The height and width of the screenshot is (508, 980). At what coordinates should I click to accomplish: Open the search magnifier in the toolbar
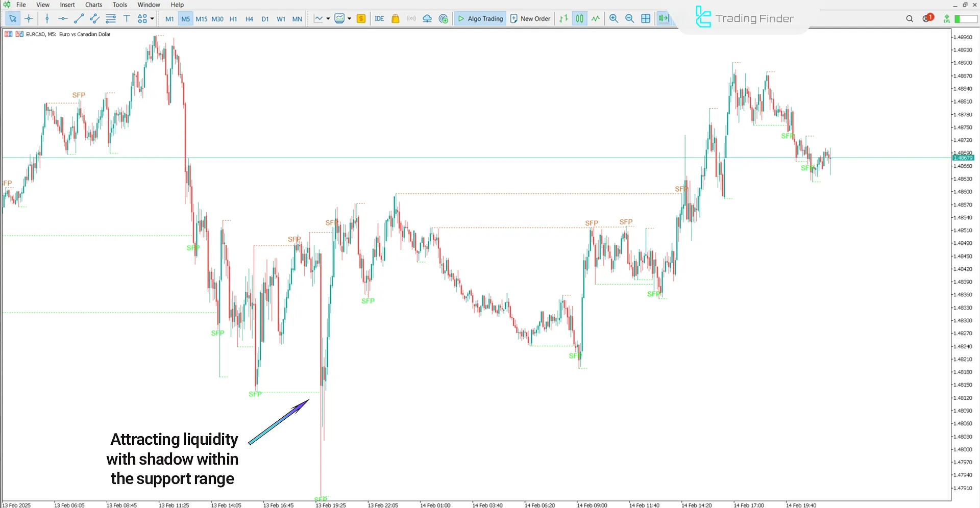910,18
